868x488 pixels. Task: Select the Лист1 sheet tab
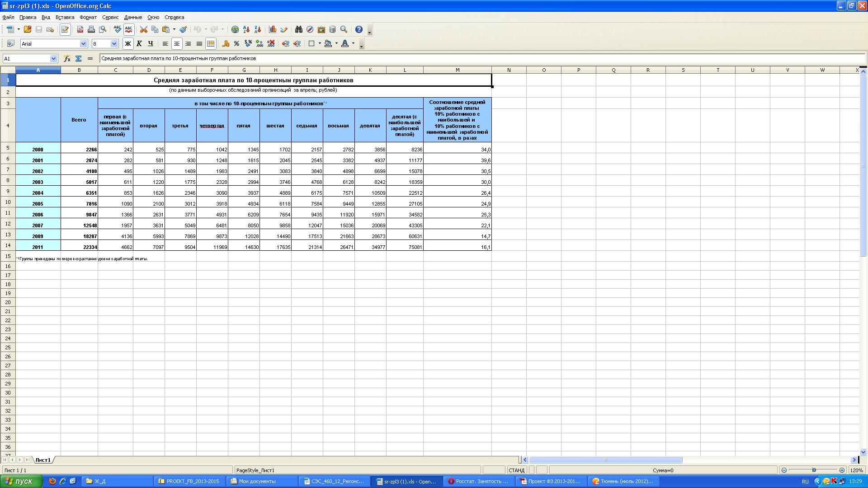point(43,460)
